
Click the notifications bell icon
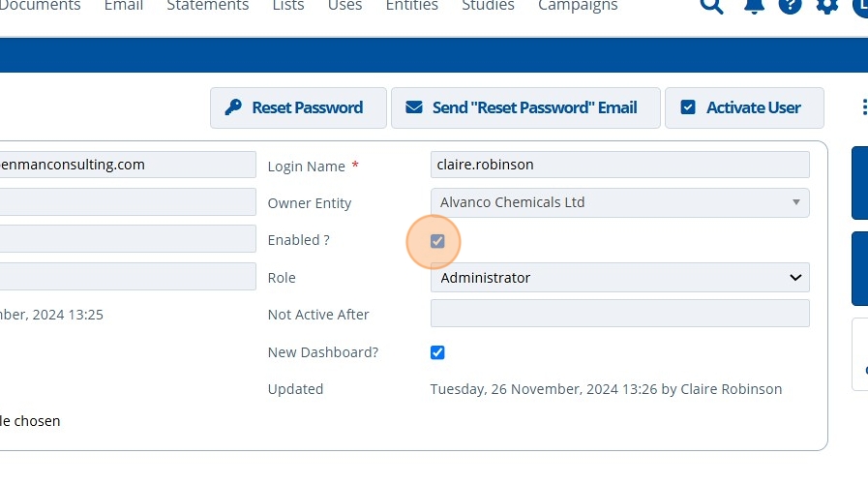coord(754,6)
